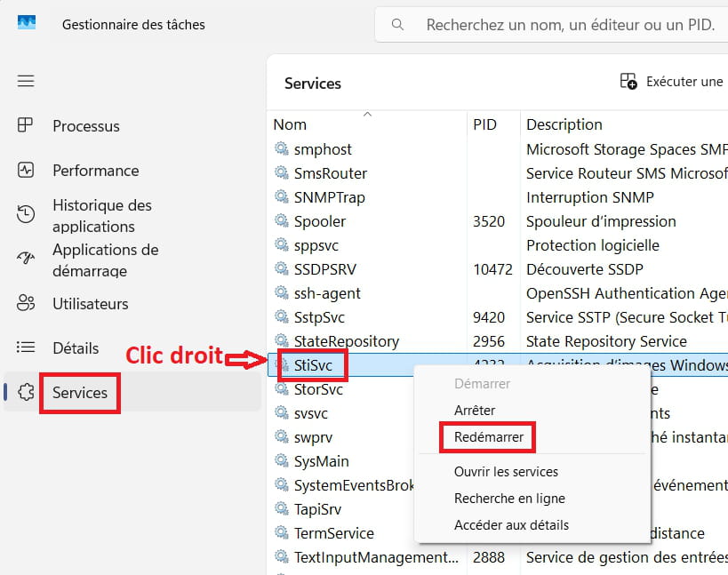Click the Exécuter une nouvelle tâche icon
Image resolution: width=728 pixels, height=575 pixels.
coord(628,81)
